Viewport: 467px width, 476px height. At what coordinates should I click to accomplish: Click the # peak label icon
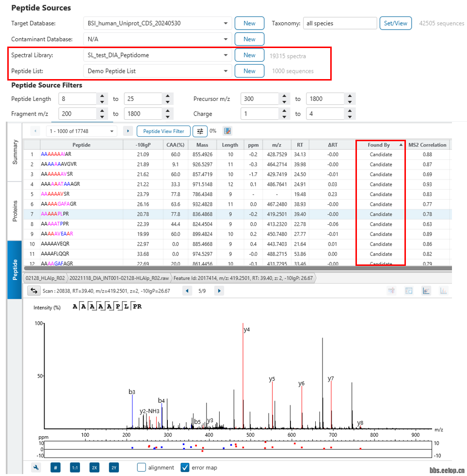coord(56,467)
